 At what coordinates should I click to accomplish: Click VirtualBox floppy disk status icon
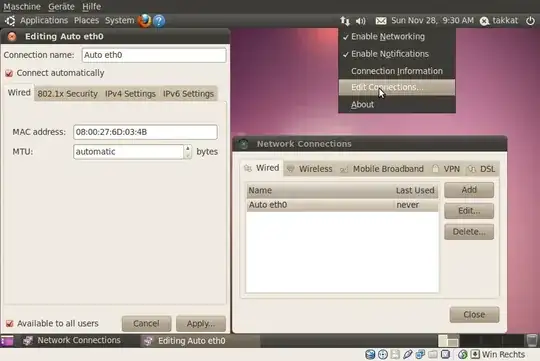395,354
